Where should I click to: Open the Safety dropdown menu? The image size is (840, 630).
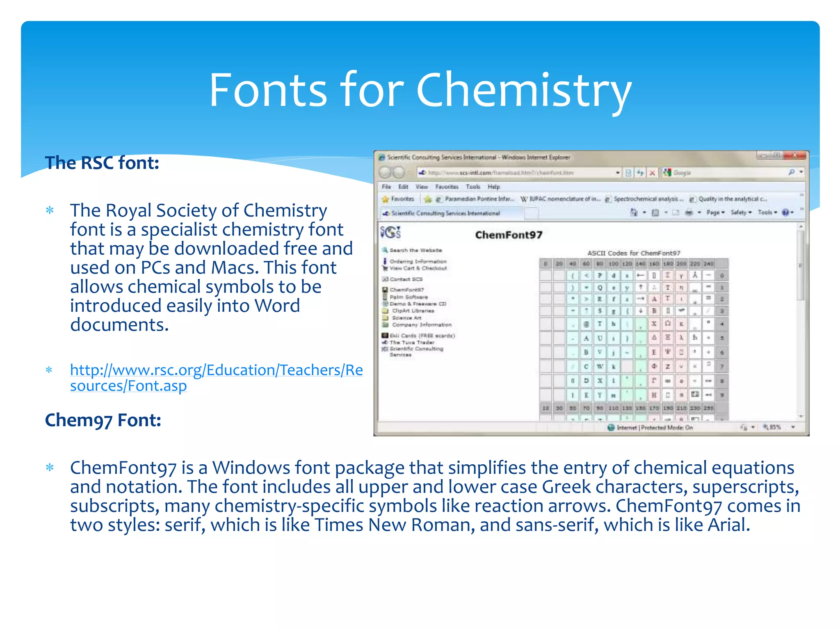pos(741,212)
